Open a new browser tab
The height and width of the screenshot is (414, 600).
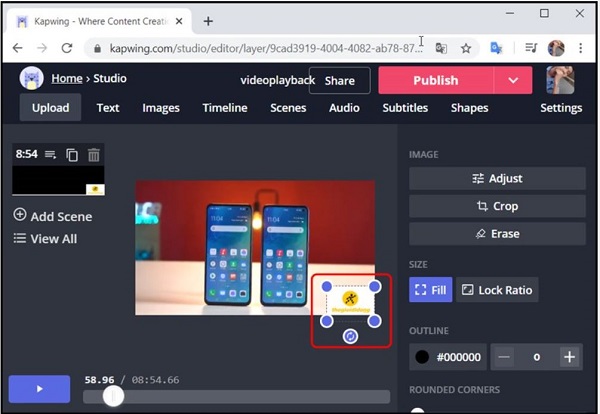coord(208,21)
